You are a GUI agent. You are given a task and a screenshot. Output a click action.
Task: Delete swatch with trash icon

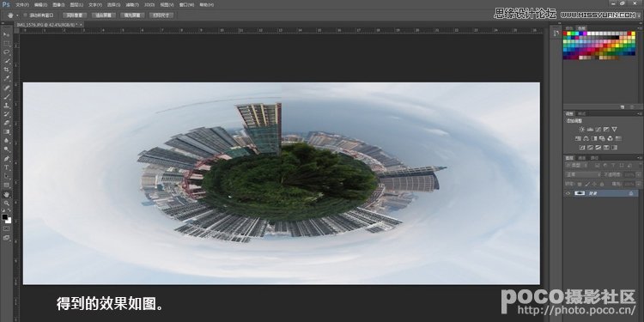coord(632,106)
